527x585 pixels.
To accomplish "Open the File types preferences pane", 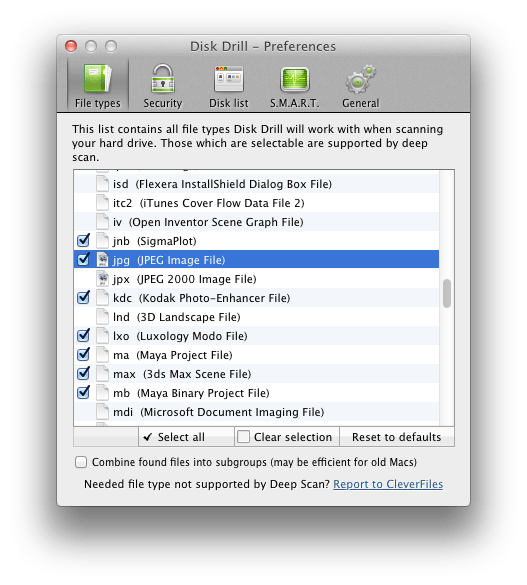I will point(98,86).
